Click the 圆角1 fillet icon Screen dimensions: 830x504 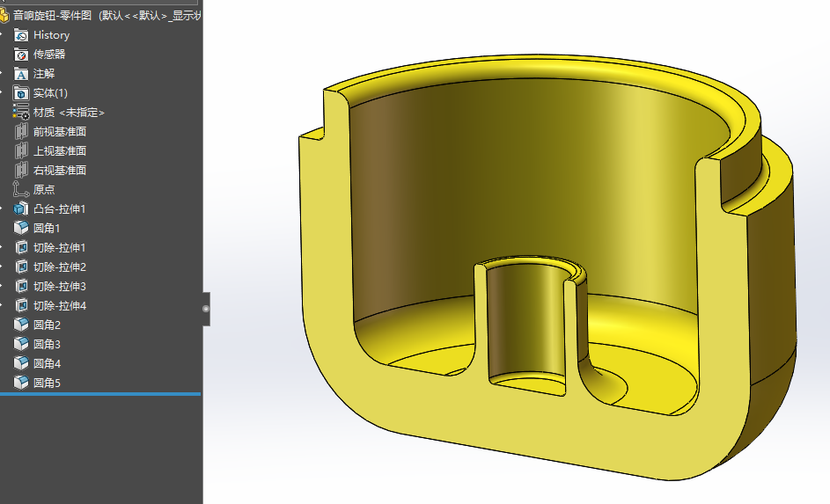point(20,228)
